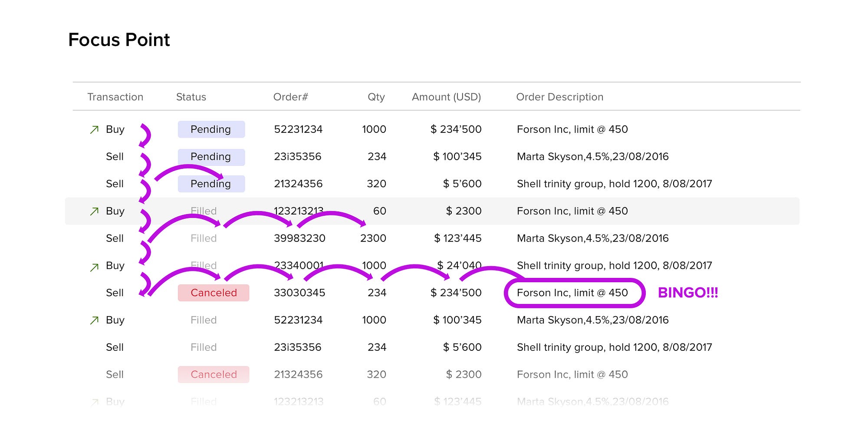Image resolution: width=868 pixels, height=429 pixels.
Task: Click the faded Buy arrow in the bottom row
Action: point(94,402)
